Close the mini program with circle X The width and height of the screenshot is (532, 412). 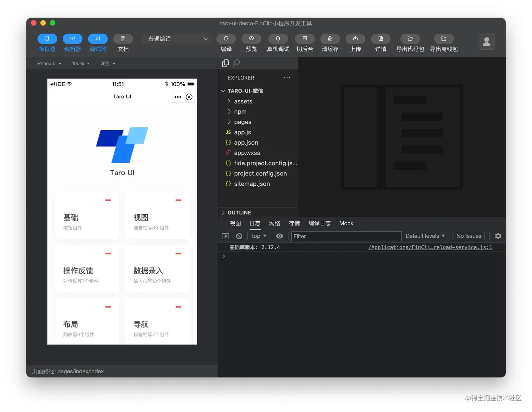point(189,97)
